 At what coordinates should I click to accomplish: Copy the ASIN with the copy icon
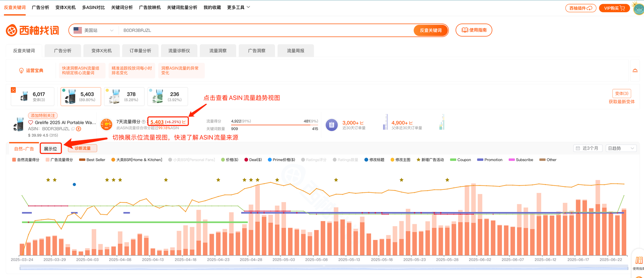(x=73, y=129)
